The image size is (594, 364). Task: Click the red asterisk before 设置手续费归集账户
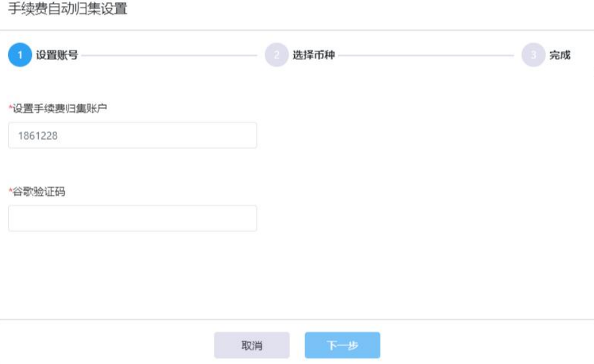pyautogui.click(x=11, y=108)
